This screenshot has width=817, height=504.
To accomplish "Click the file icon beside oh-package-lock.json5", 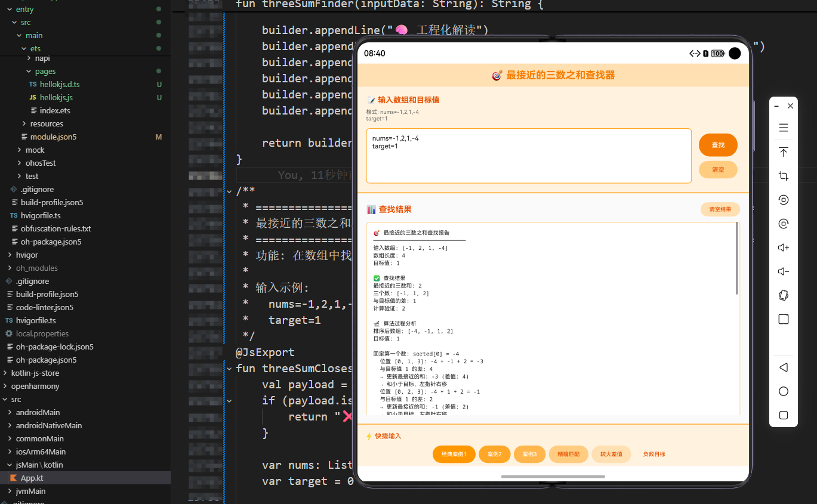I will (10, 347).
